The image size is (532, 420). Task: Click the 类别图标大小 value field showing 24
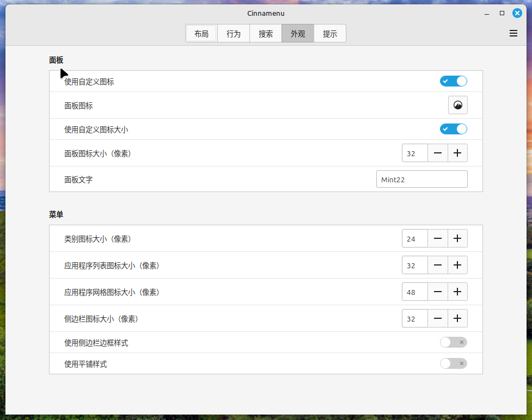pyautogui.click(x=415, y=238)
